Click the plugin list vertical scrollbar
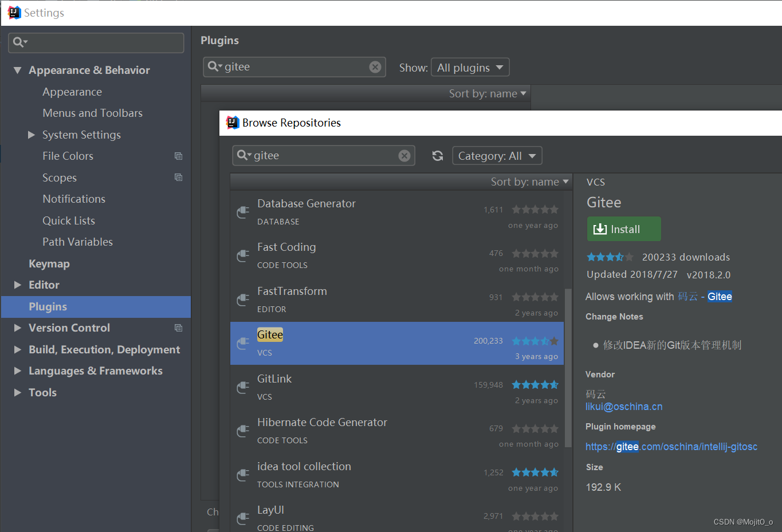 pyautogui.click(x=568, y=367)
